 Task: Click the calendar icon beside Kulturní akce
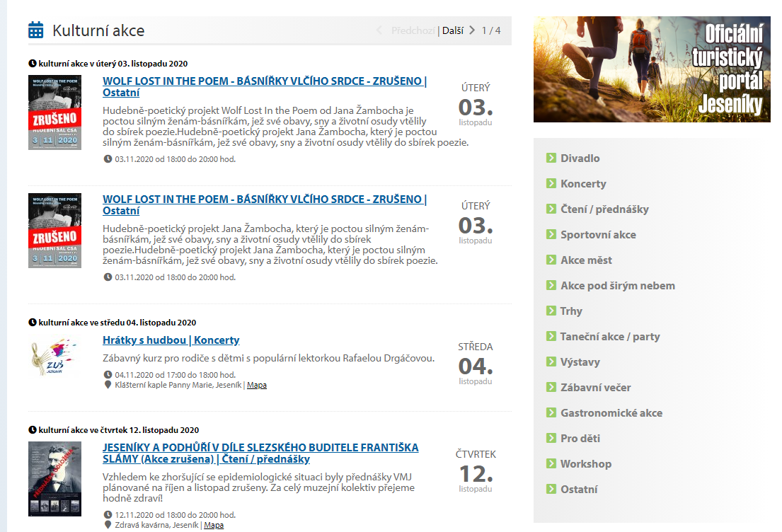(35, 30)
